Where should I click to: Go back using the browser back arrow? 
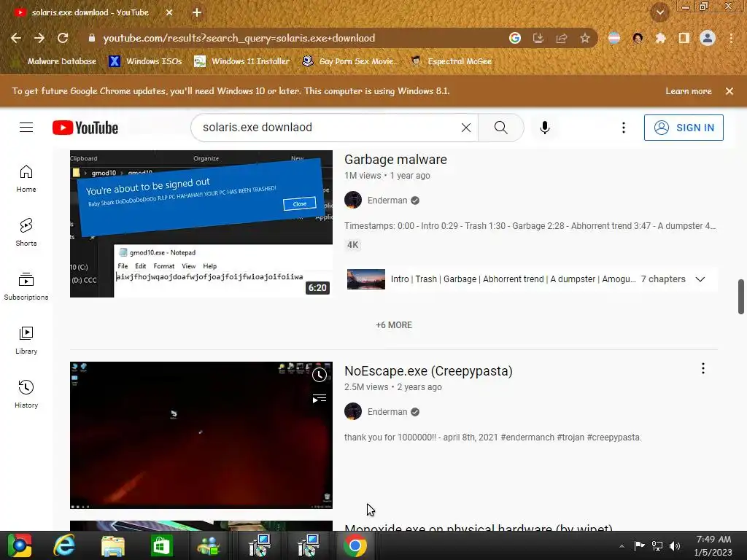click(16, 38)
